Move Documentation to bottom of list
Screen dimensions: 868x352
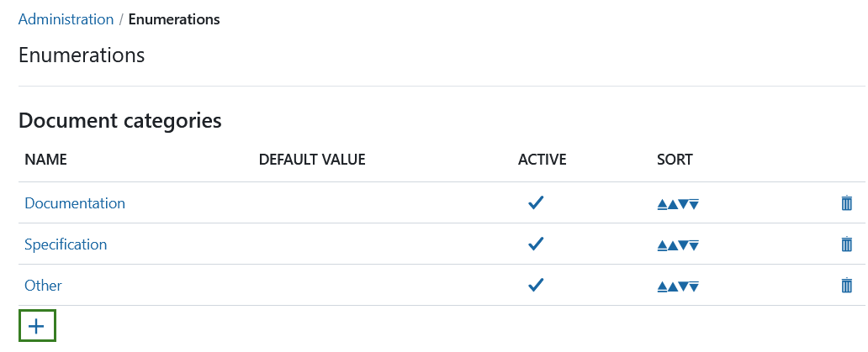(x=695, y=204)
